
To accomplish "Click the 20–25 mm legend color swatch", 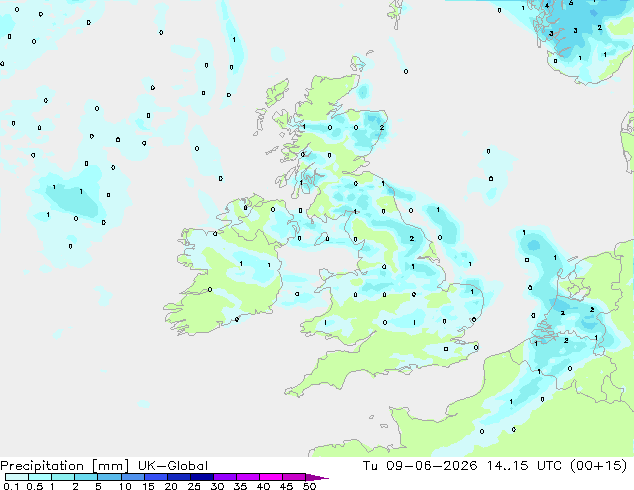I will pos(178,477).
